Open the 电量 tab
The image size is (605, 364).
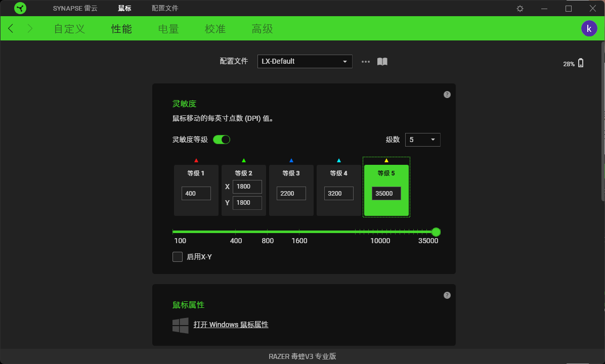coord(168,29)
